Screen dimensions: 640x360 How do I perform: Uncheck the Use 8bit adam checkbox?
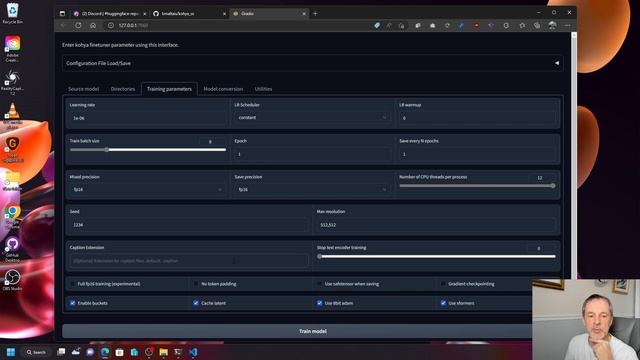pyautogui.click(x=319, y=303)
